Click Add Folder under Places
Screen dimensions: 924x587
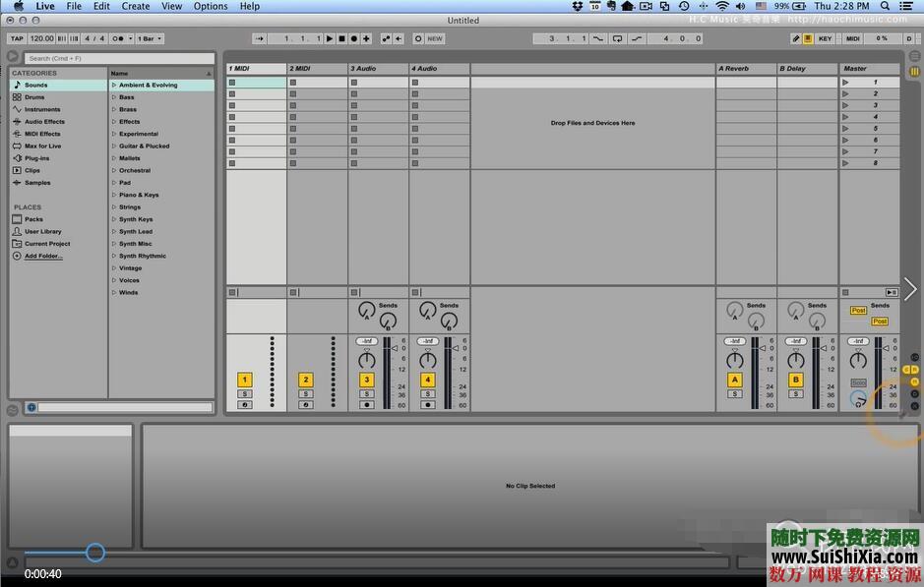point(42,256)
